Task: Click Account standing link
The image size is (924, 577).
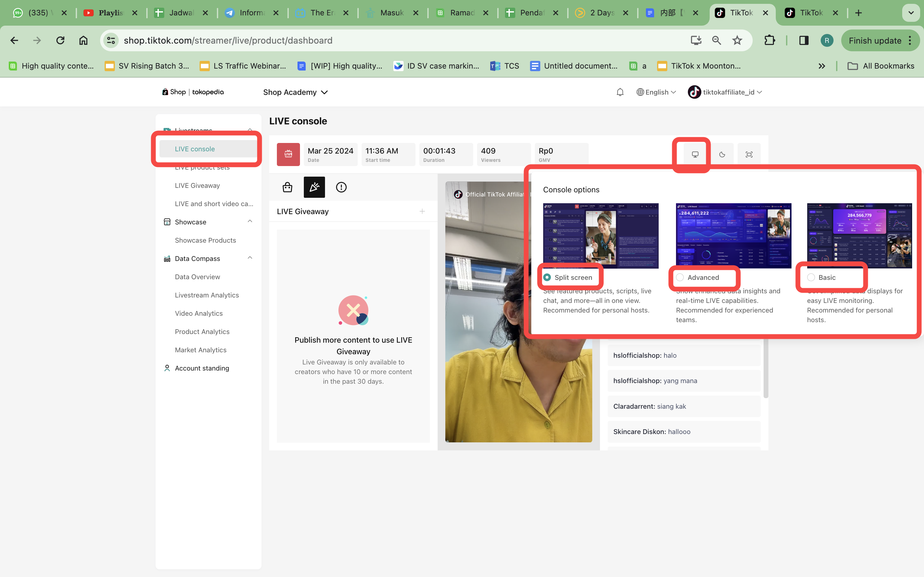Action: (x=201, y=368)
